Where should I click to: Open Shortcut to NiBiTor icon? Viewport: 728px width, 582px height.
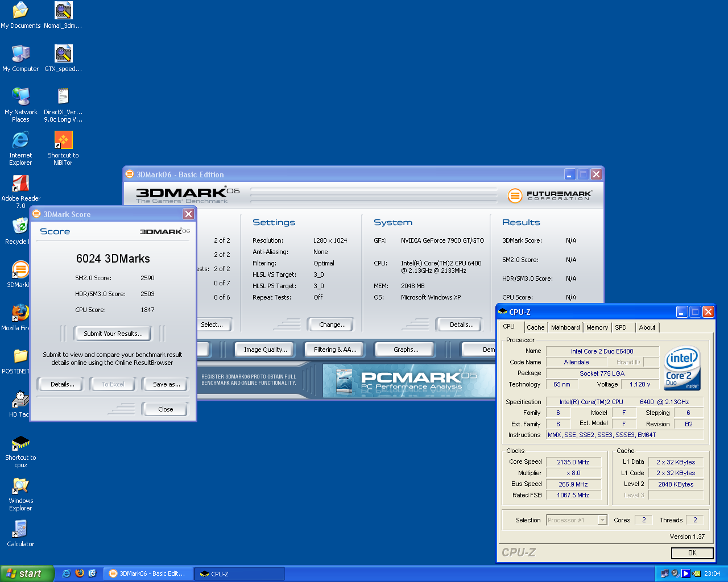click(63, 148)
